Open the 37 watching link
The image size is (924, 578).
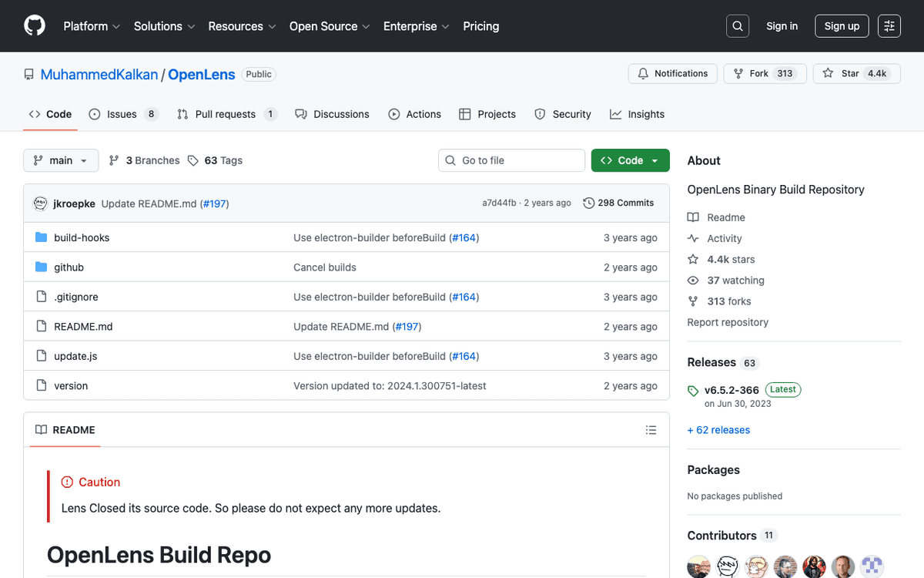click(x=726, y=281)
